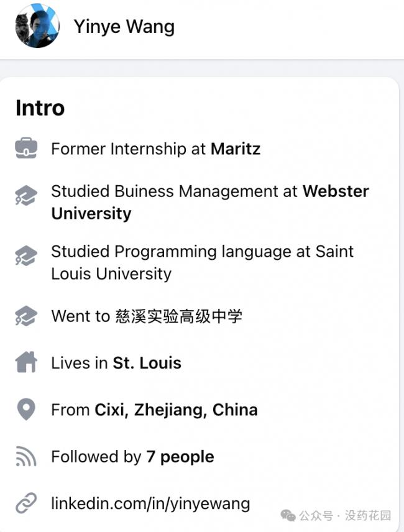Open the linkedin.com/in/yinyewang link
This screenshot has height=532, width=404.
coord(150,503)
